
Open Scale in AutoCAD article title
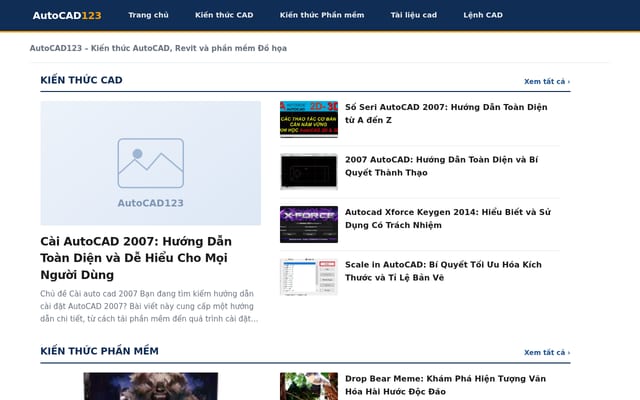click(443, 271)
